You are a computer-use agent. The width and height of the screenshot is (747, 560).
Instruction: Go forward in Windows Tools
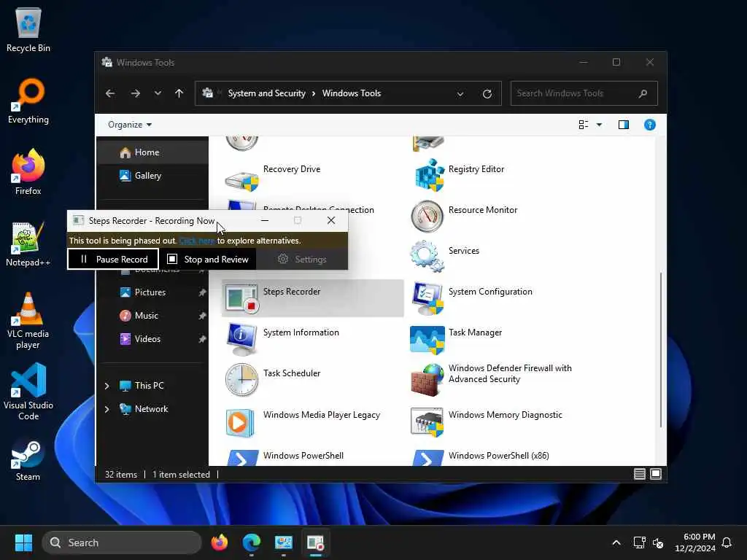(x=135, y=93)
